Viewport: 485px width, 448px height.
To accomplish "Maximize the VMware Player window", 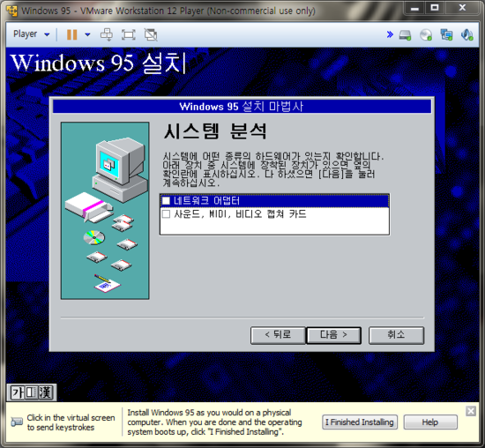I will (435, 7).
